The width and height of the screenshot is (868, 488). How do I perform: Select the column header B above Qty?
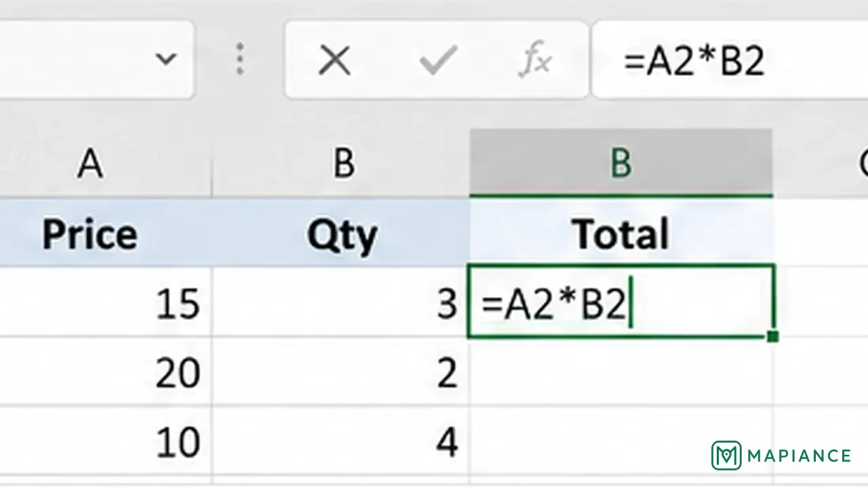tap(340, 163)
